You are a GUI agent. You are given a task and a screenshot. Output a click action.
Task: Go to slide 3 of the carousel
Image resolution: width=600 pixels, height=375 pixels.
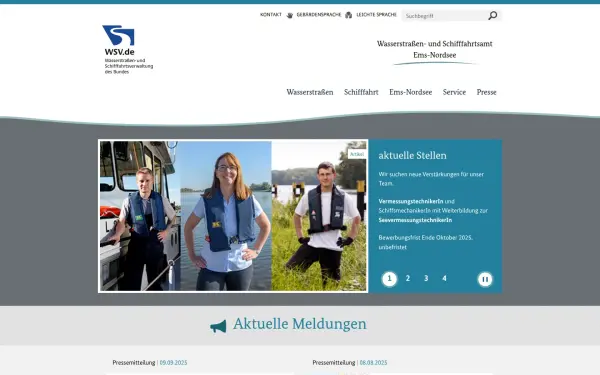click(x=426, y=278)
